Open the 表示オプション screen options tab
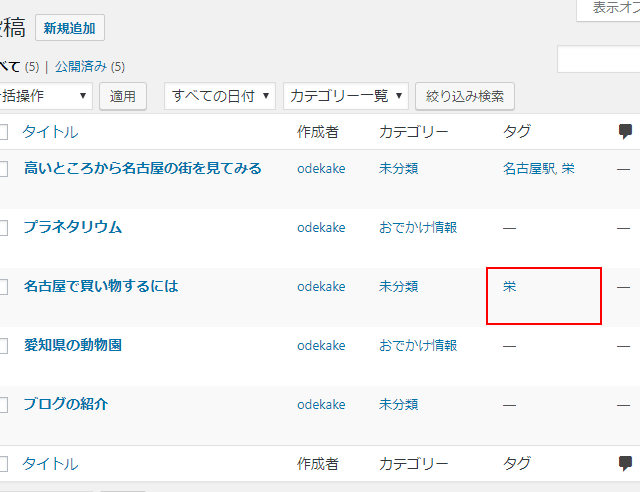The height and width of the screenshot is (492, 640). point(610,9)
